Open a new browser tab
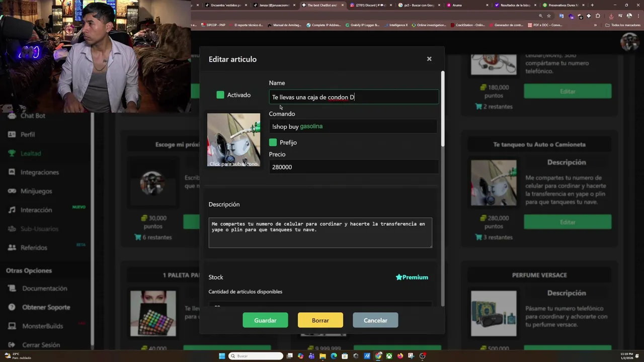The height and width of the screenshot is (362, 644). point(592,5)
